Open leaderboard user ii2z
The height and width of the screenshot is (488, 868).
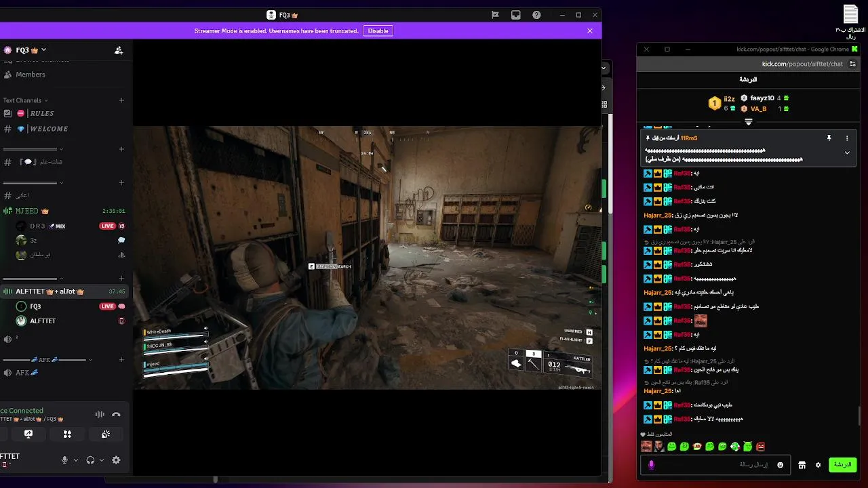pos(729,99)
